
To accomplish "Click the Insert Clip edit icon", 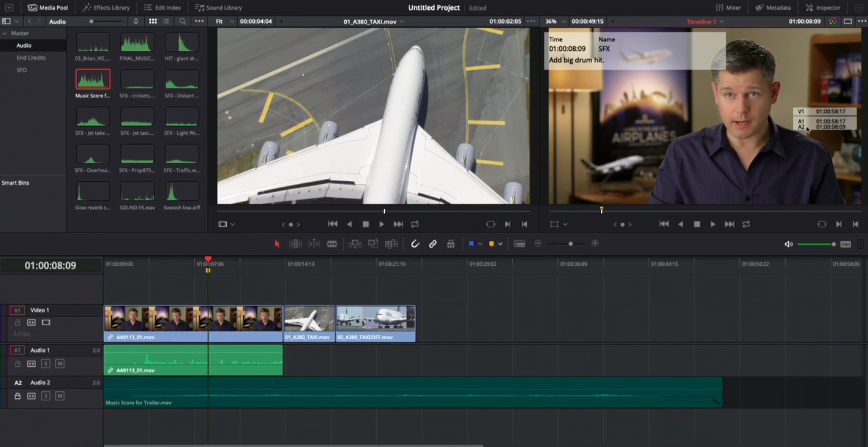I will pos(355,244).
